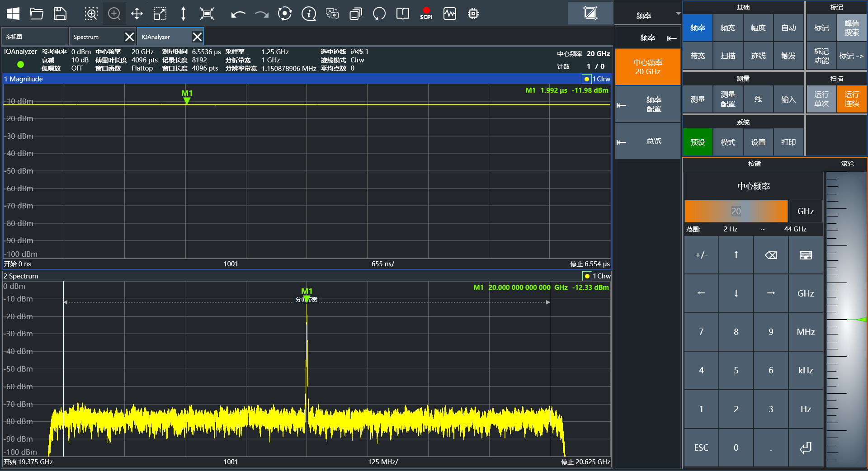Image resolution: width=868 pixels, height=471 pixels.
Task: Click the 迹线 trace button
Action: click(758, 56)
